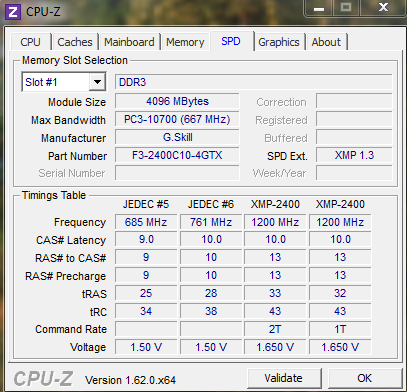Select the SPD tab

click(x=231, y=41)
